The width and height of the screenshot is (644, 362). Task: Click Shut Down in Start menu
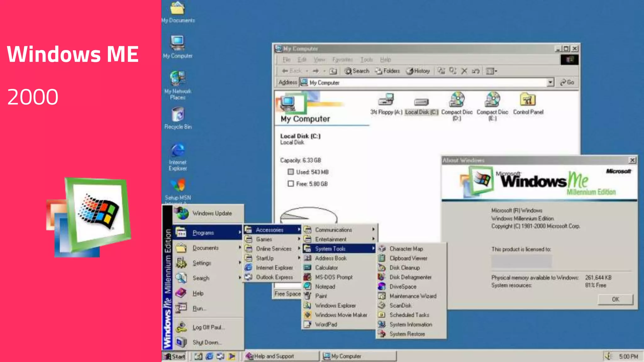click(x=208, y=342)
